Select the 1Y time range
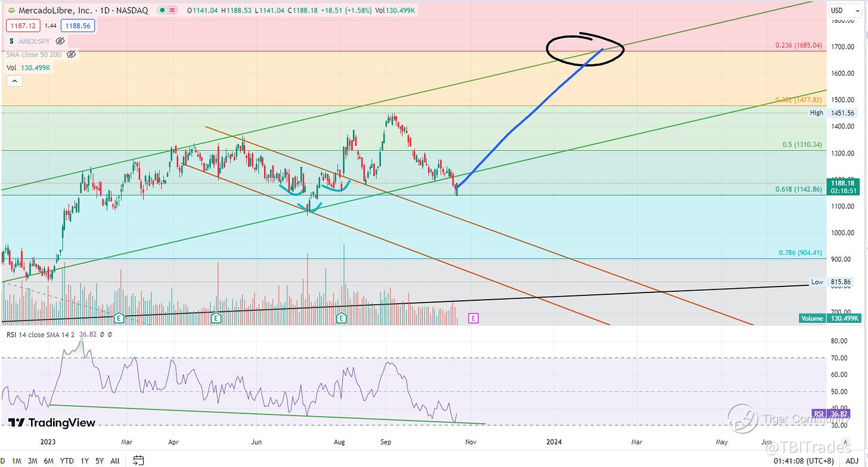Image resolution: width=868 pixels, height=467 pixels. coord(85,460)
